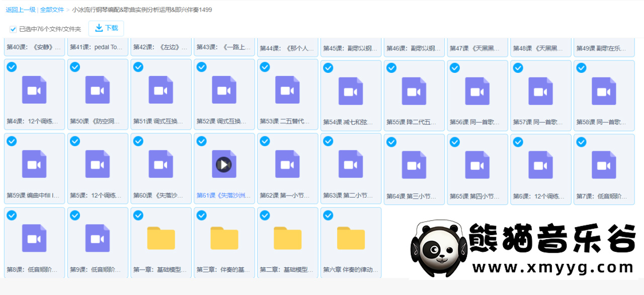Click the 第六章 伴奏的律动 folder name
644x295 pixels.
[351, 270]
